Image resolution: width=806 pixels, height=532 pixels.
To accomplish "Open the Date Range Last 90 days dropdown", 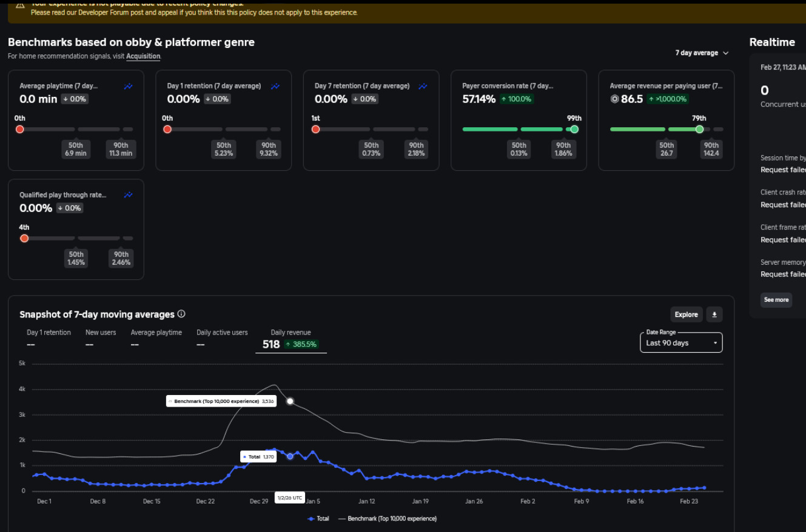I will 681,342.
